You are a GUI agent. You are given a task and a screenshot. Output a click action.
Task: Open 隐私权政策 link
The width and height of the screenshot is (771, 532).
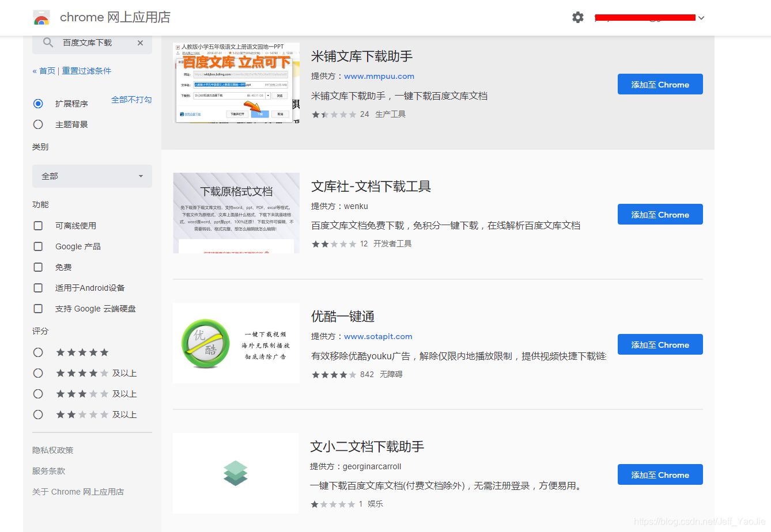pyautogui.click(x=53, y=450)
